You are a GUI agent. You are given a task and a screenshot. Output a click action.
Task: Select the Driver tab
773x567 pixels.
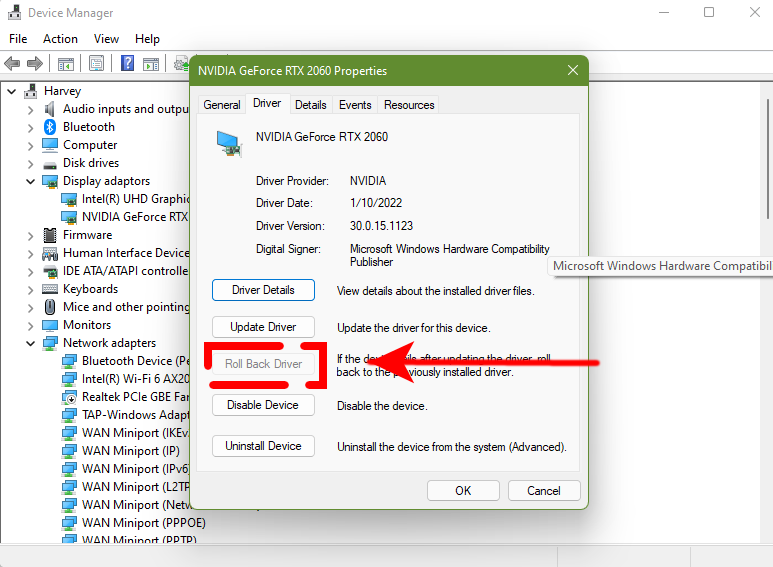pyautogui.click(x=267, y=103)
